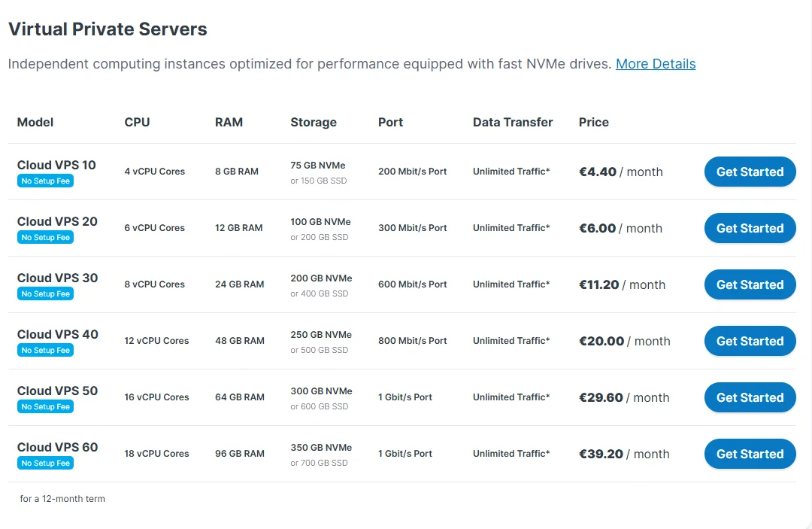Select the No Setup Fee badge under Cloud VPS 30

click(46, 293)
